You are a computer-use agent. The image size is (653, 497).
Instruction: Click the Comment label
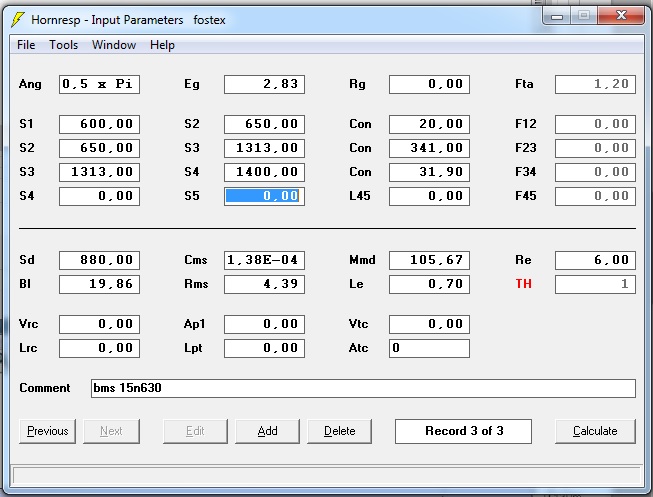(x=45, y=388)
